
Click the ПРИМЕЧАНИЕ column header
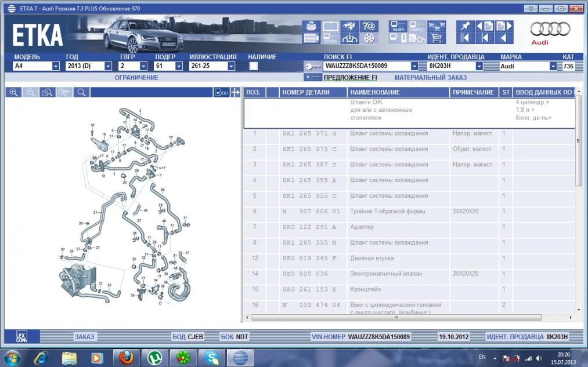[x=474, y=92]
